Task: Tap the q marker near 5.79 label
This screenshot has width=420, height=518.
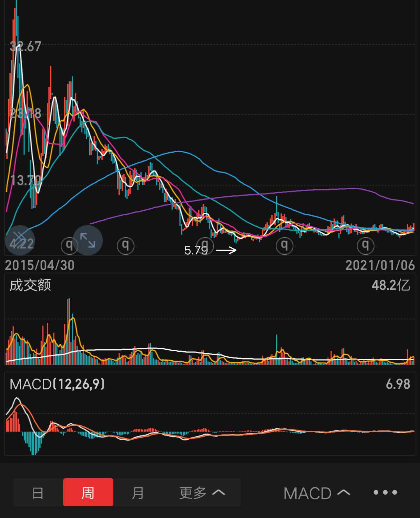Action: (x=205, y=246)
